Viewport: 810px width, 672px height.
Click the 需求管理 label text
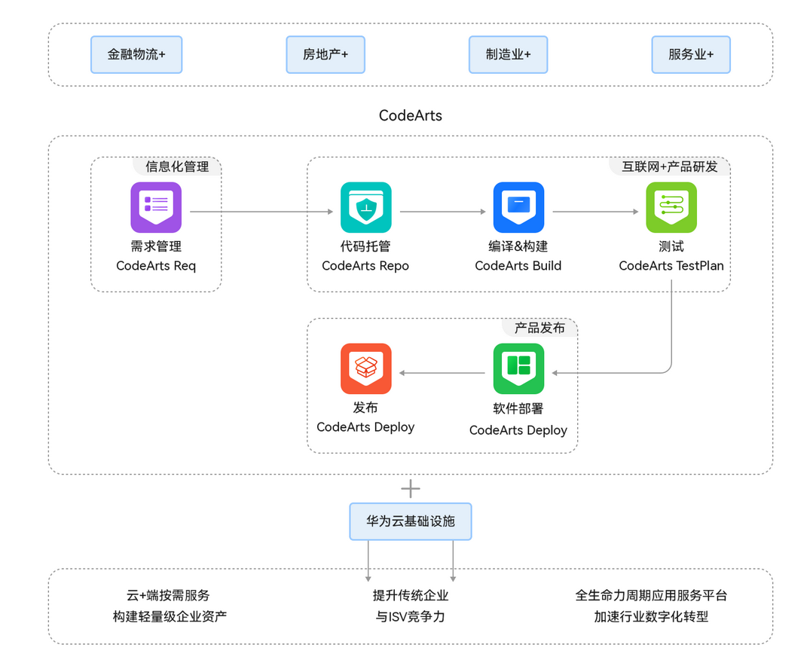156,246
